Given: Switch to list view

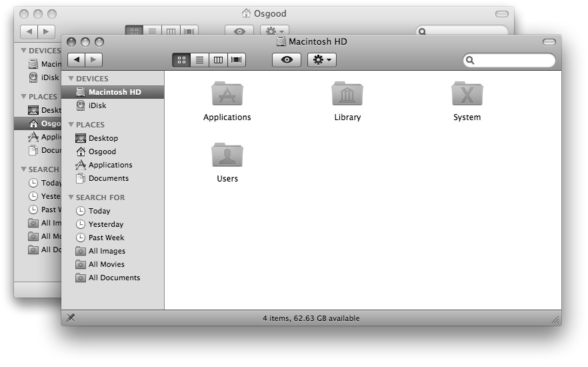Looking at the screenshot, I should point(199,60).
